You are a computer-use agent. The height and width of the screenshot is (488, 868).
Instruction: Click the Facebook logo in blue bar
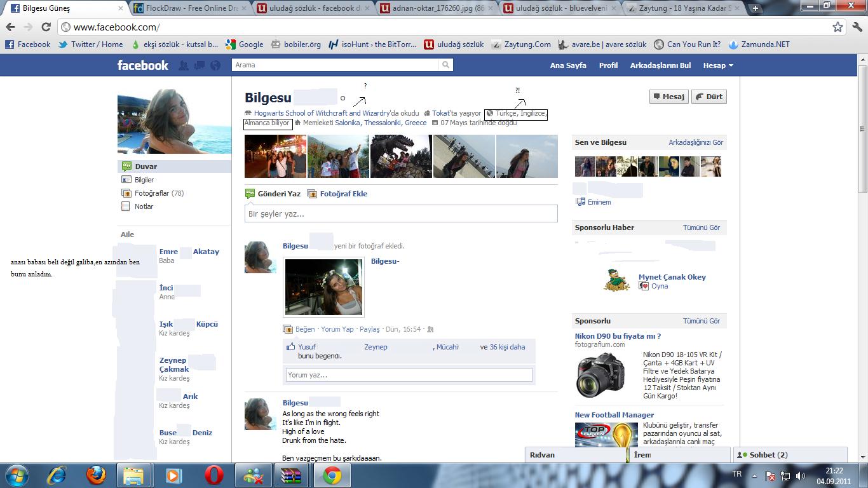pos(143,65)
